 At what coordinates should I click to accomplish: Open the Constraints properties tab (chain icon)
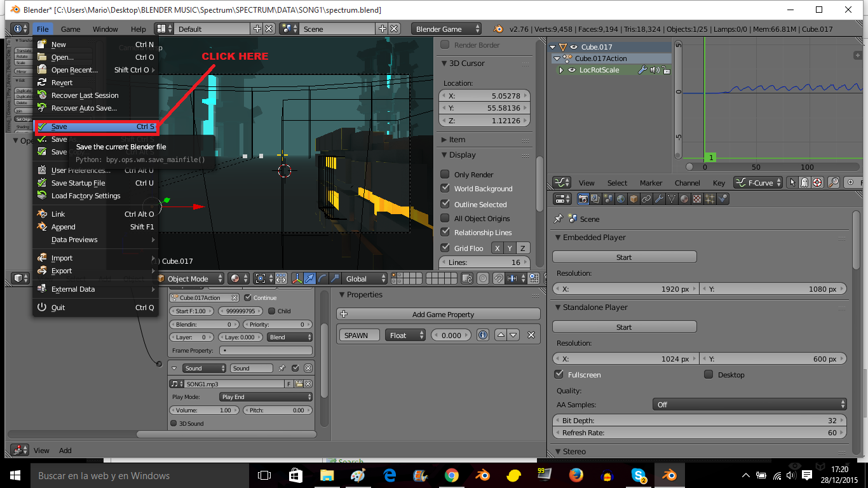[647, 199]
